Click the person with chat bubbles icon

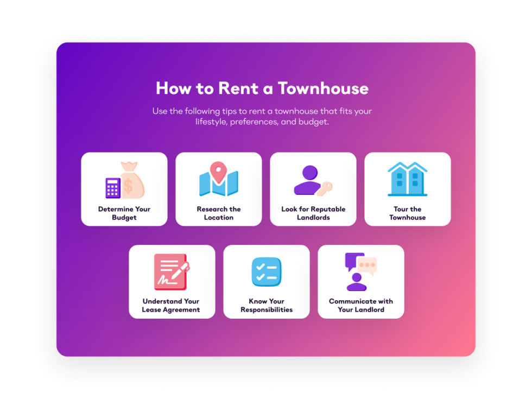360,272
